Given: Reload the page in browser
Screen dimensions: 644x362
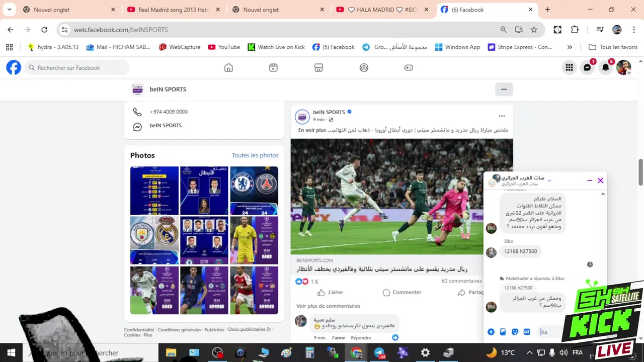Looking at the screenshot, I should 44,30.
